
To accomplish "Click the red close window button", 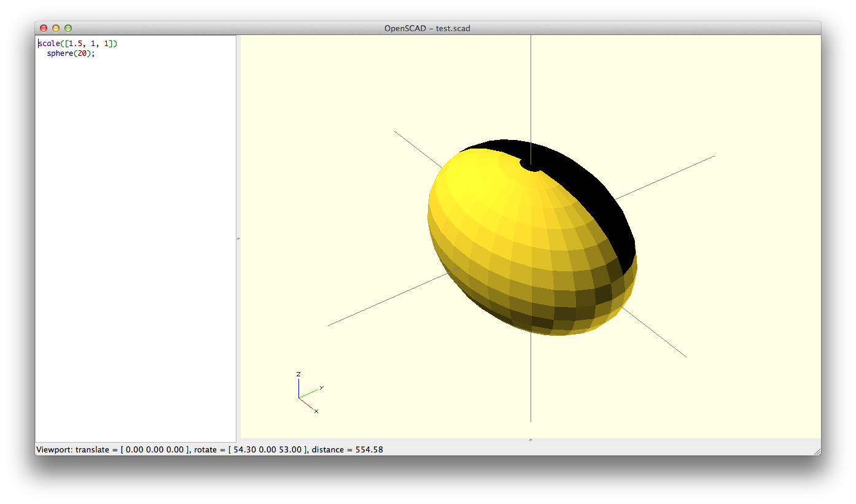I will coord(44,28).
